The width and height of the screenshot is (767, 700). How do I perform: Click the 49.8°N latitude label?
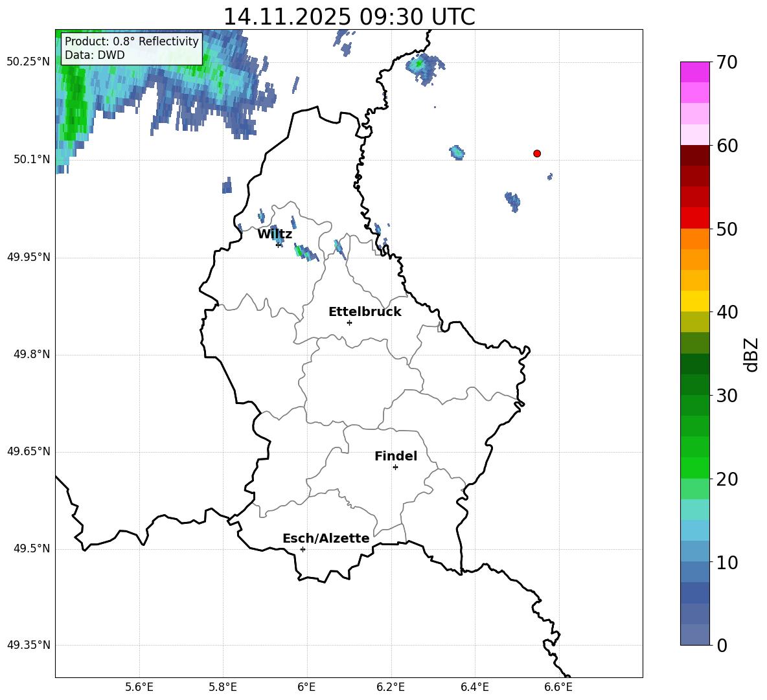click(32, 354)
